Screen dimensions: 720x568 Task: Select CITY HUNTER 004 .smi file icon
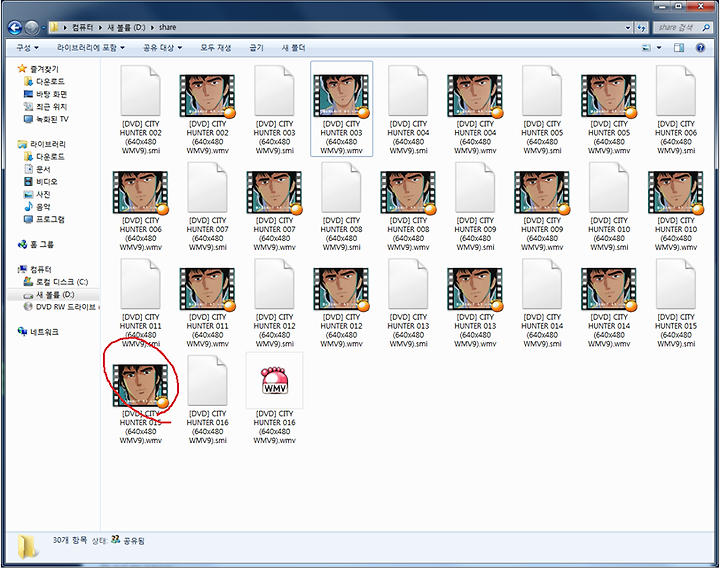408,90
